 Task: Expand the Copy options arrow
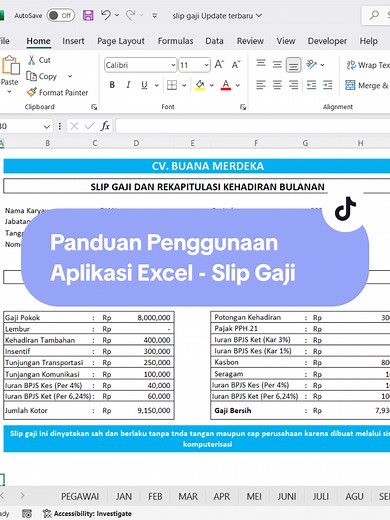[x=70, y=76]
